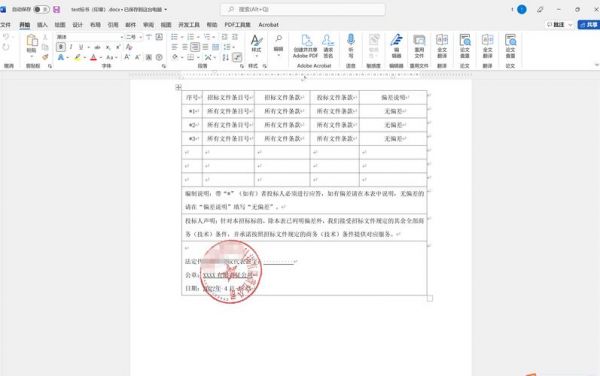Click the Request Signatures icon
The width and height of the screenshot is (600, 376).
pyautogui.click(x=328, y=46)
